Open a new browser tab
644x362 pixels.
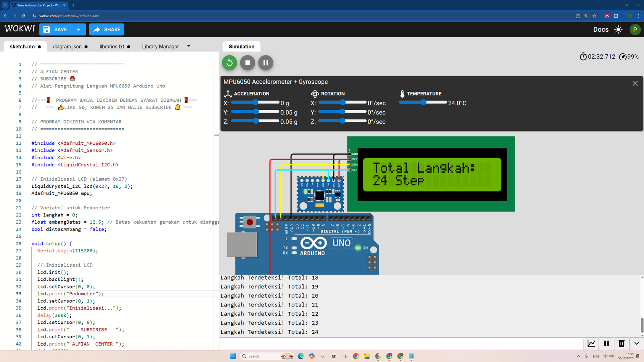pyautogui.click(x=73, y=5)
